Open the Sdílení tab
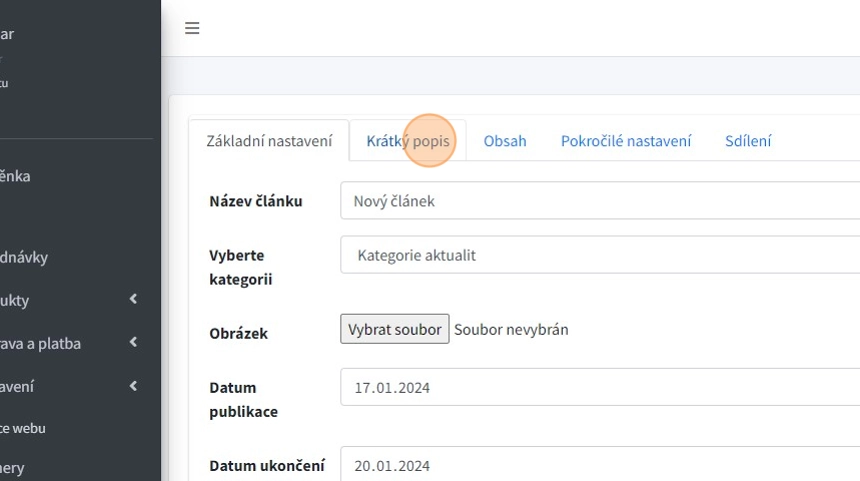The width and height of the screenshot is (860, 481). (748, 141)
